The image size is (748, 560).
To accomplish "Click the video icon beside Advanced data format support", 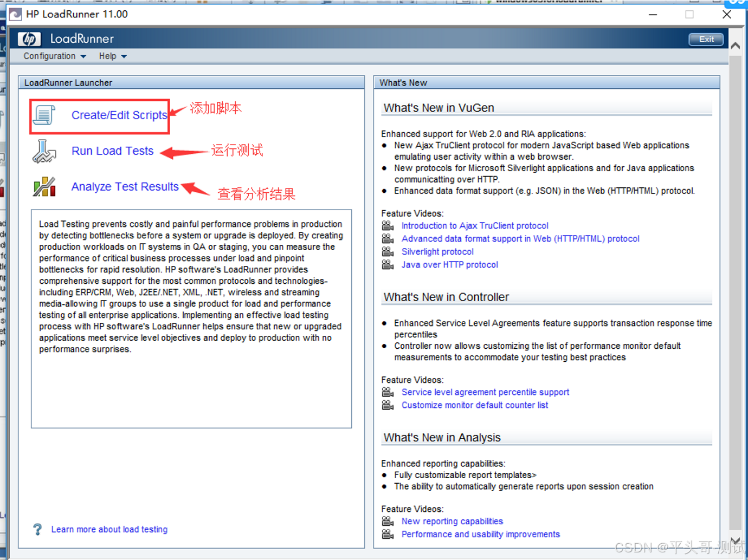I will (388, 238).
